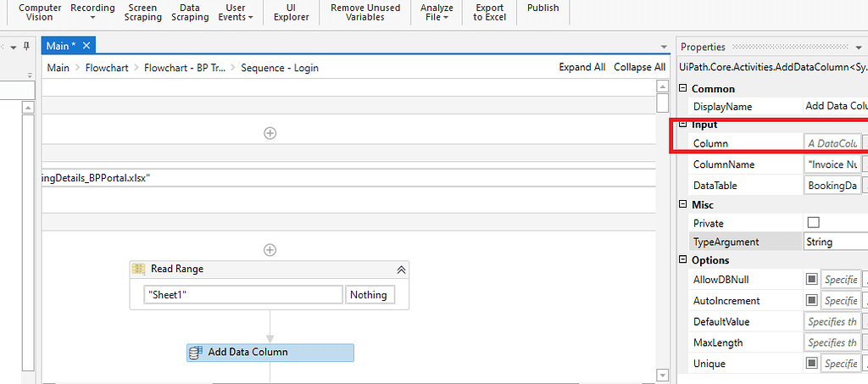This screenshot has width=868, height=384.
Task: Collapse the Read Range activity
Action: tap(401, 269)
